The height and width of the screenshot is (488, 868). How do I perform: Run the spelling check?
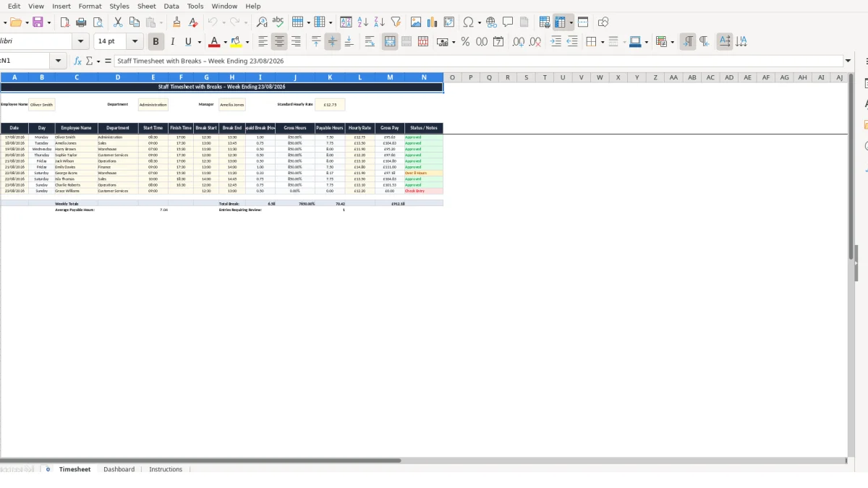pyautogui.click(x=278, y=22)
